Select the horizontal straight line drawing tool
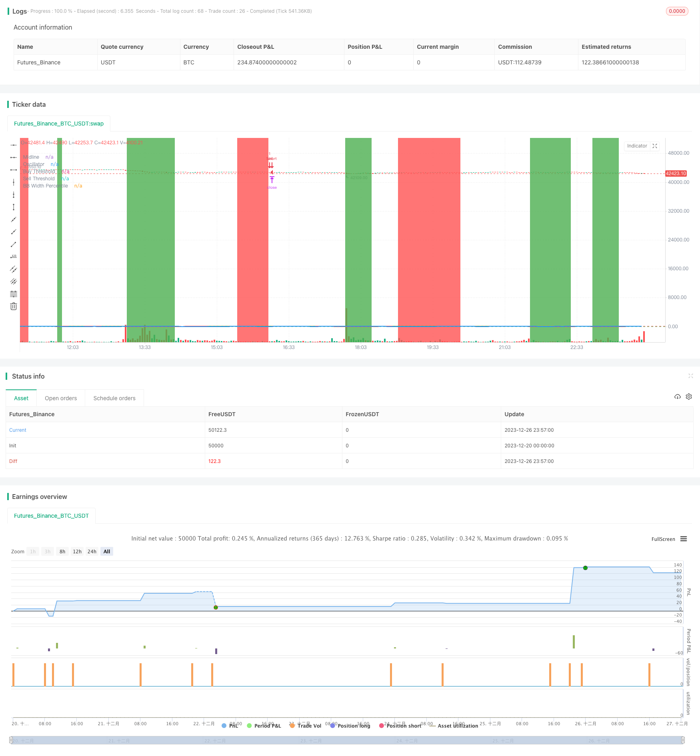The height and width of the screenshot is (756, 700). [14, 145]
